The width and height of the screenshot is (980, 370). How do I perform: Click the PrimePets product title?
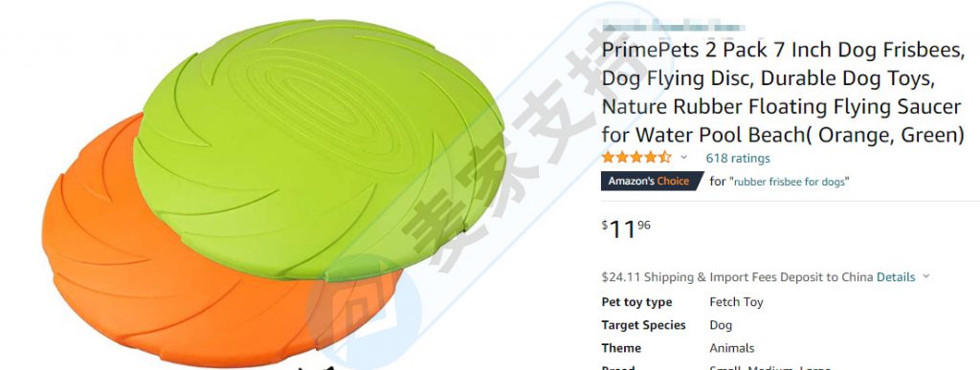click(x=783, y=92)
